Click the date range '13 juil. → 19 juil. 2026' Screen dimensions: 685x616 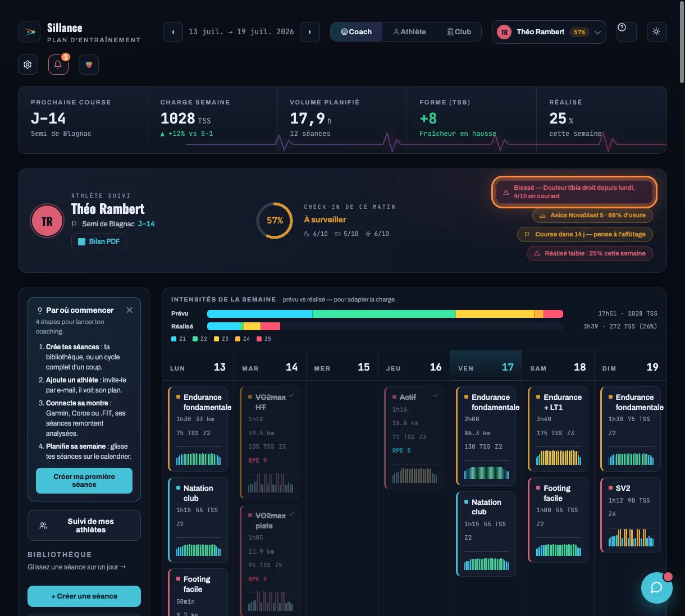coord(241,32)
